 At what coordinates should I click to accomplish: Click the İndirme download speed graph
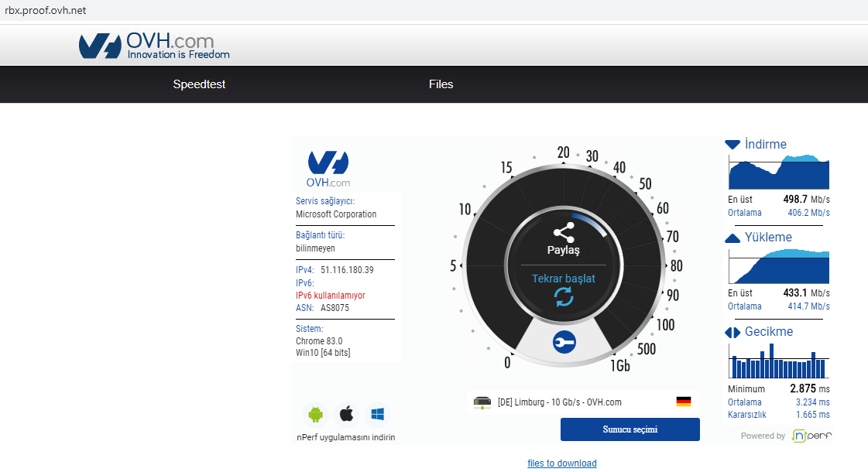point(779,172)
